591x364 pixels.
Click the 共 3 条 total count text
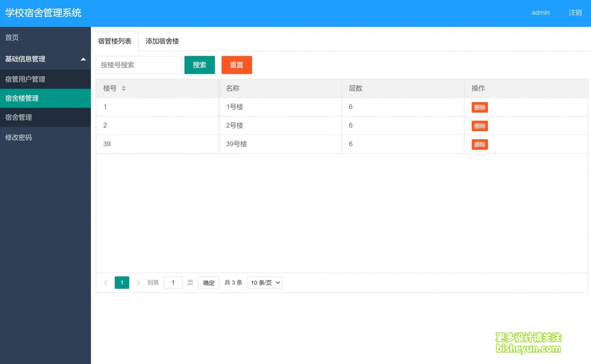233,283
